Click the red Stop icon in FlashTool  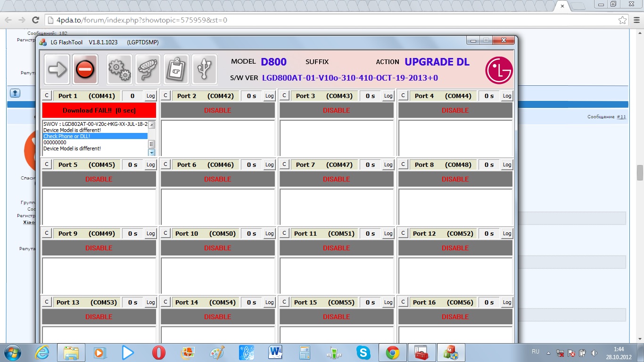click(x=85, y=69)
